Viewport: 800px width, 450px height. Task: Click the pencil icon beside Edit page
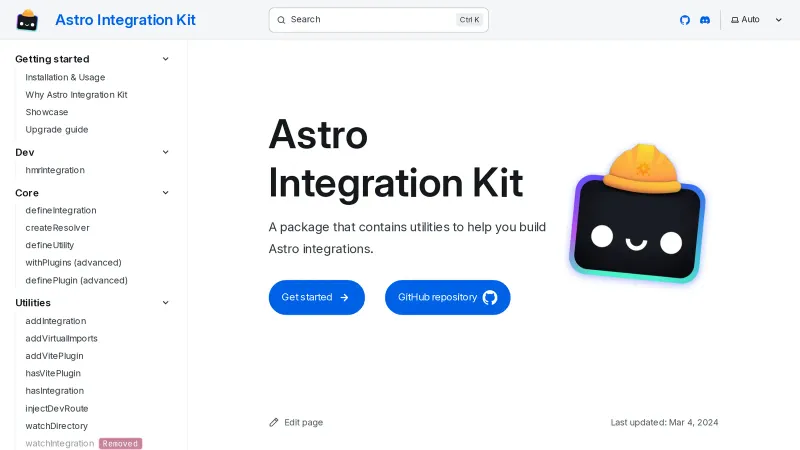click(274, 422)
